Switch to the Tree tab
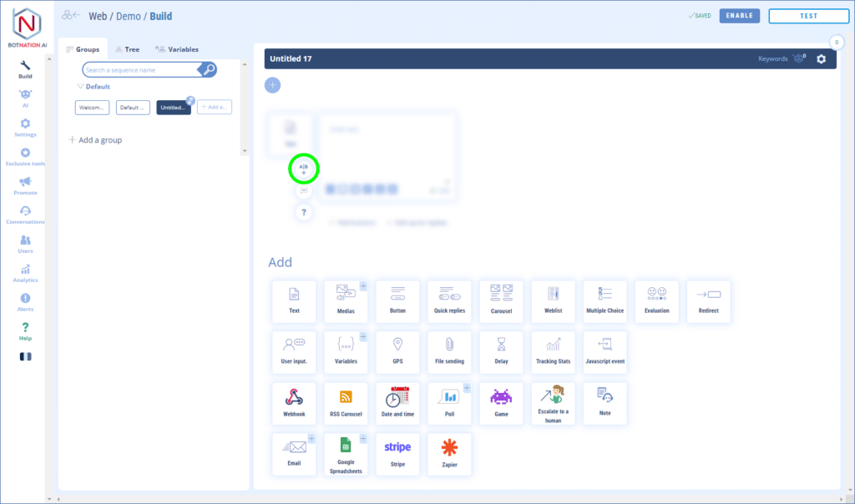Viewport: 855px width, 504px height. pos(127,49)
